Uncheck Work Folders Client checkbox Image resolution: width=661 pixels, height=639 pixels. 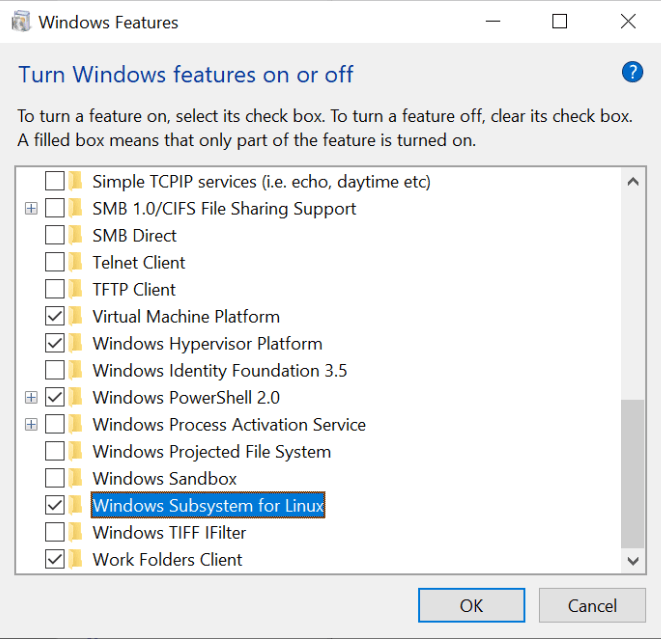[55, 559]
